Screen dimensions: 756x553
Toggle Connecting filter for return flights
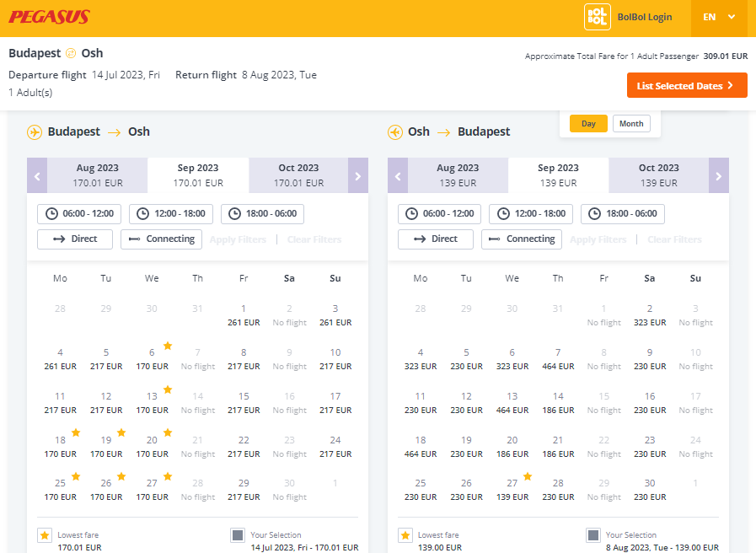(522, 239)
